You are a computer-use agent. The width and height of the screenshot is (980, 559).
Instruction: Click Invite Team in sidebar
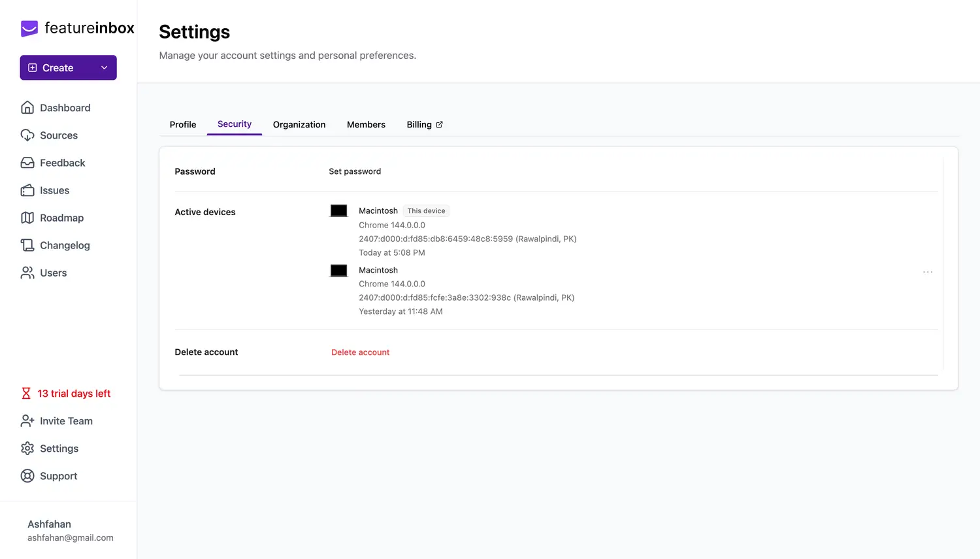tap(66, 421)
